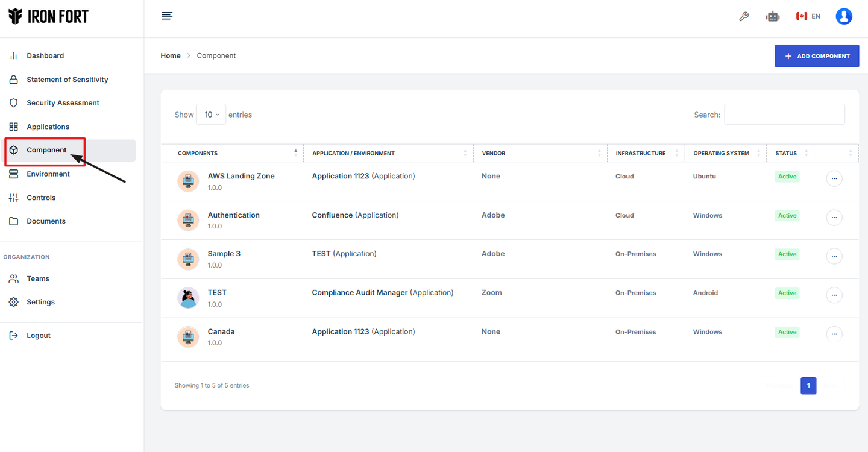Click the hamburger menu collapse icon
Viewport: 868px width, 452px height.
[x=167, y=16]
